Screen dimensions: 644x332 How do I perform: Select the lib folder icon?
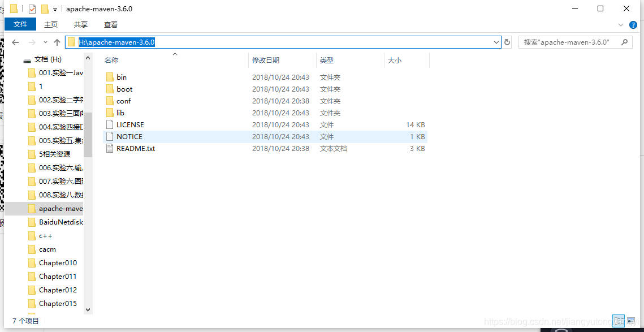click(x=109, y=113)
